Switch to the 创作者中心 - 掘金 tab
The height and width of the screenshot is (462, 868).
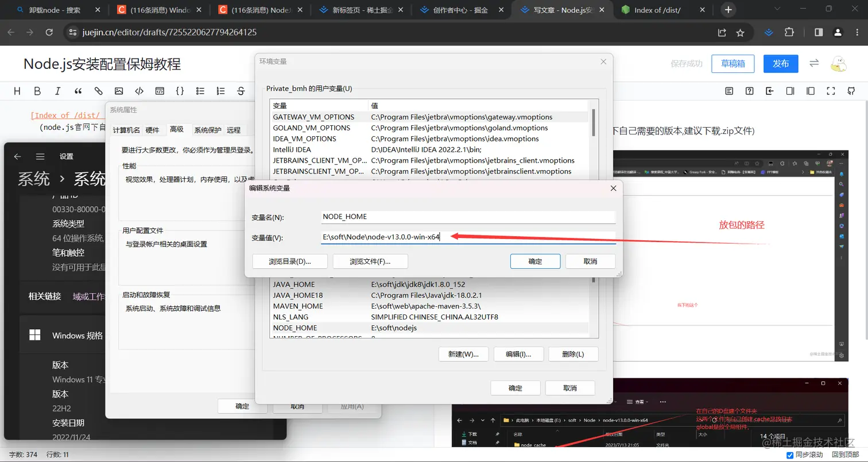coord(460,10)
